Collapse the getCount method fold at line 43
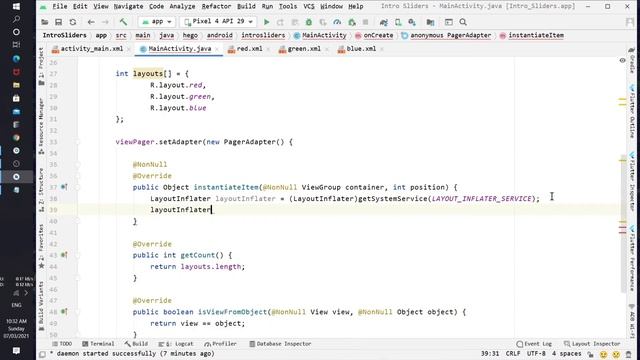Screen dimensions: 640x360 [77, 255]
